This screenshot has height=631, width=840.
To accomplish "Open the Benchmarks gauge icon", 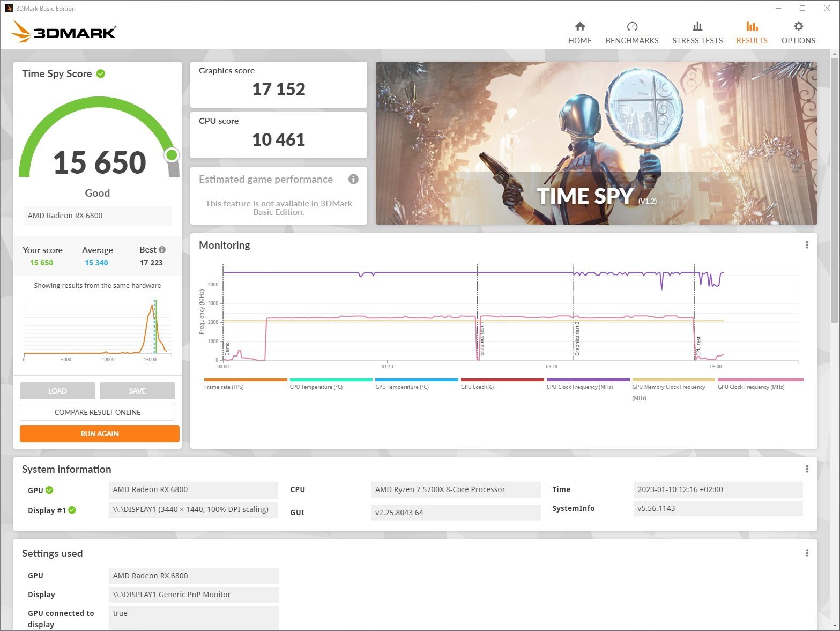I will pos(632,26).
